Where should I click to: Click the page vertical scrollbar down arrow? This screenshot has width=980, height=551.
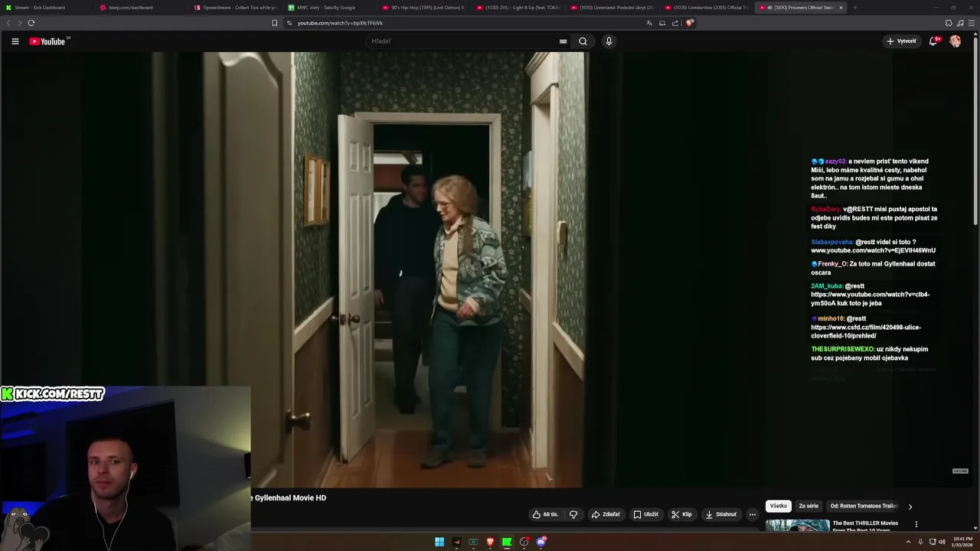pos(977,528)
